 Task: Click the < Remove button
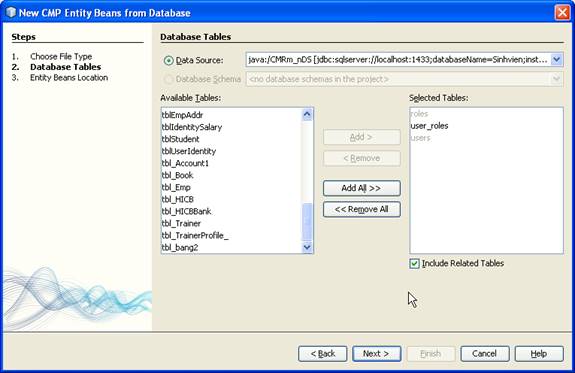362,158
